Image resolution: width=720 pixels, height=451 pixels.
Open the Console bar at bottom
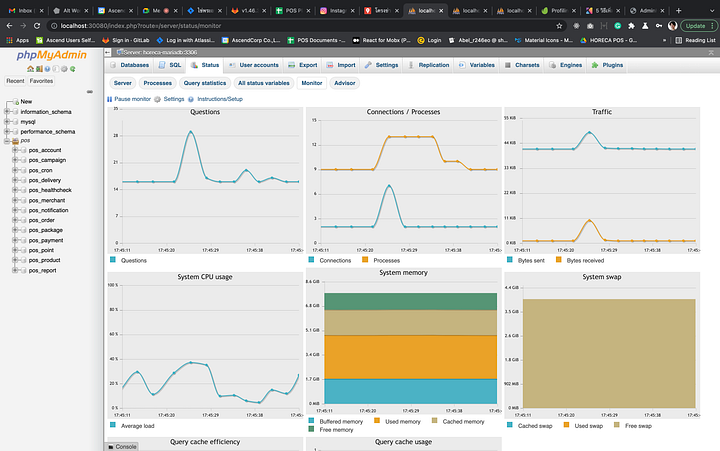(x=122, y=446)
